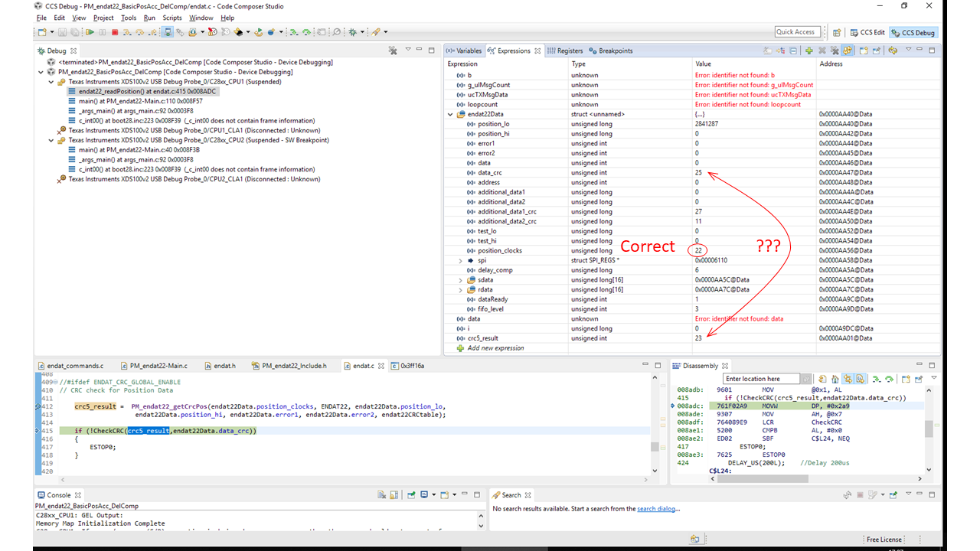980x551 pixels.
Task: Select the data_crc value cell 25
Action: pos(698,172)
